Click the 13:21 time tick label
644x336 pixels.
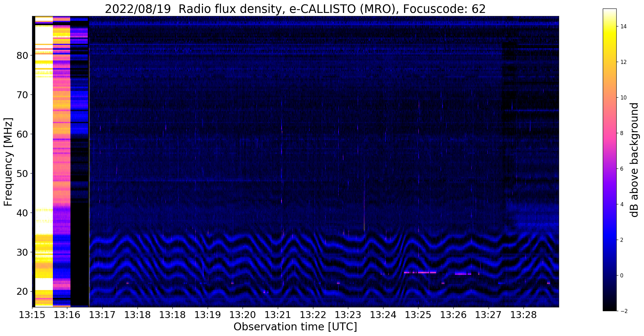coord(278,315)
